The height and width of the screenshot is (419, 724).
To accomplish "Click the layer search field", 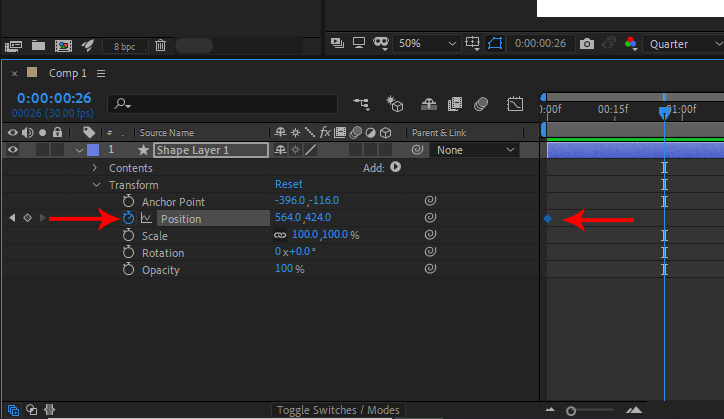I will (222, 103).
